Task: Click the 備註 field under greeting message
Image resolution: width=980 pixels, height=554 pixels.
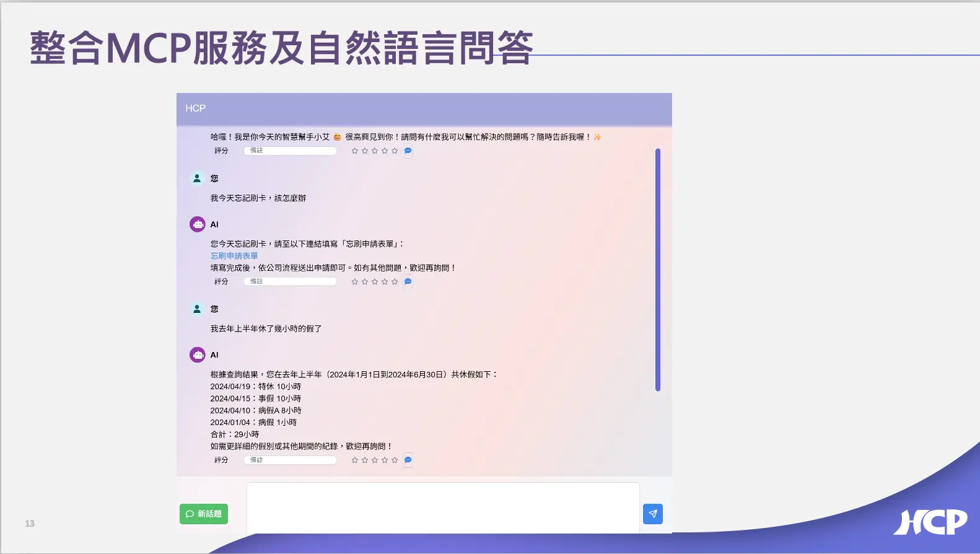Action: pos(290,151)
